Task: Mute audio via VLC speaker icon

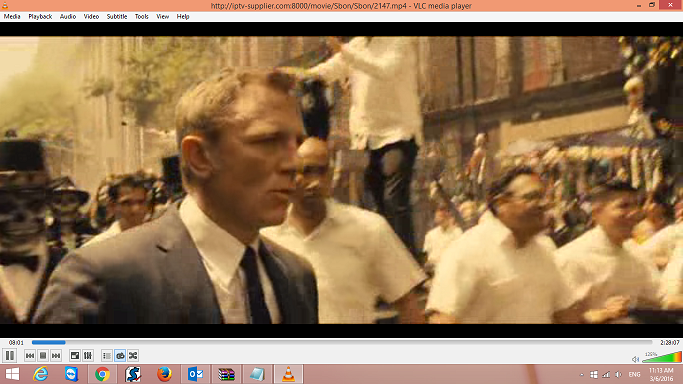Action: tap(635, 359)
